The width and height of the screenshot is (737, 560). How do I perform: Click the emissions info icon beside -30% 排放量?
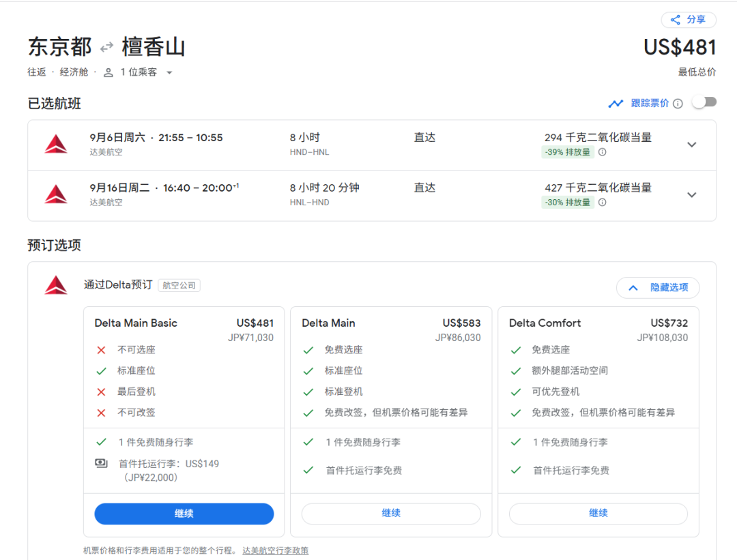point(603,203)
